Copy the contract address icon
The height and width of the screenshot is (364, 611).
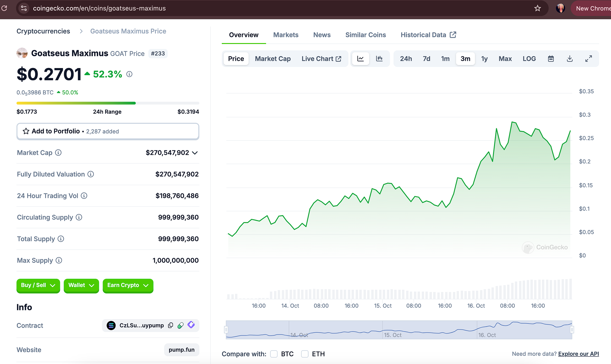170,325
